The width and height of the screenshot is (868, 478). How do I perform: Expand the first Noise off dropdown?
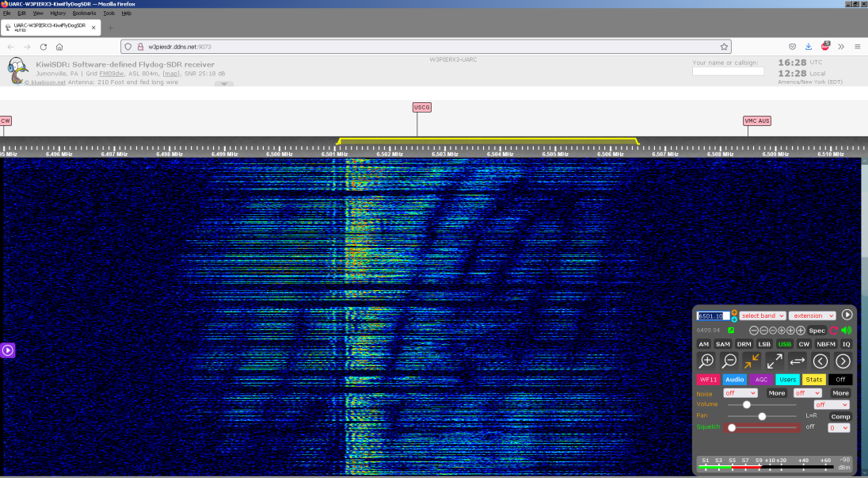[x=740, y=393]
